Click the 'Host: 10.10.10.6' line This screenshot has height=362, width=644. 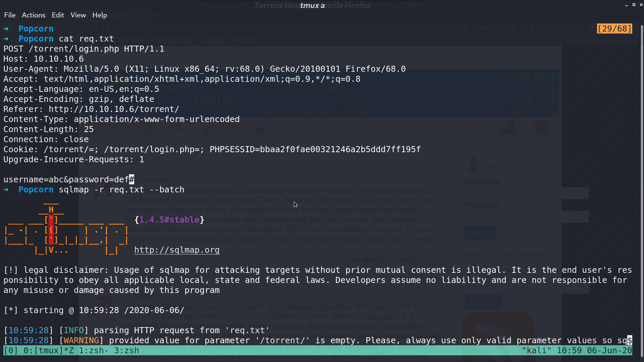pos(44,59)
